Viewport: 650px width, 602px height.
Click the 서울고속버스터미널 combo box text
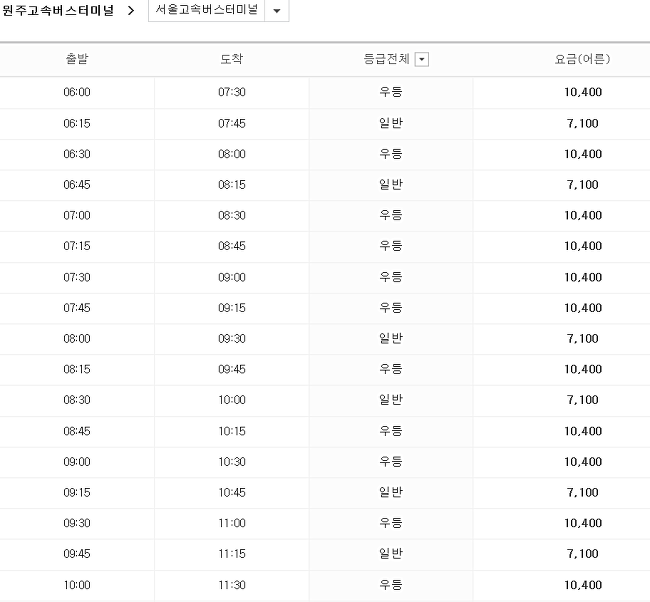tap(206, 9)
